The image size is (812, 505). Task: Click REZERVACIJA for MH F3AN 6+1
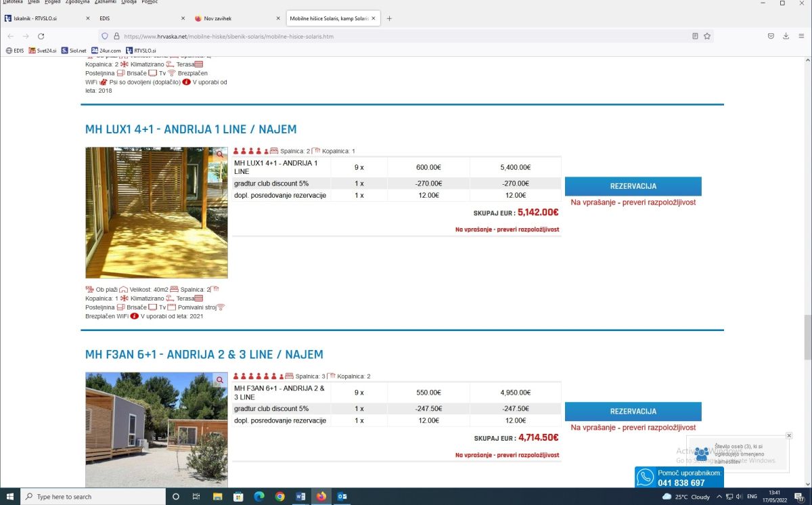click(633, 412)
